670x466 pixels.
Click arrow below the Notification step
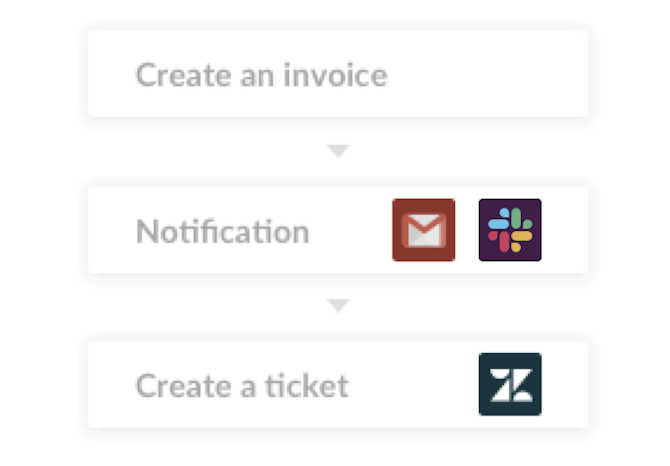click(x=338, y=305)
